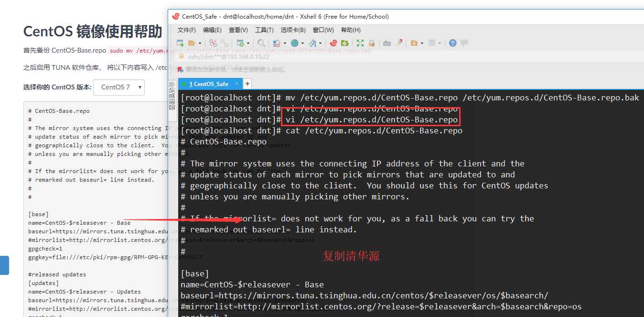Open the 窗口(W) menu
Image resolution: width=644 pixels, height=317 pixels.
(323, 30)
